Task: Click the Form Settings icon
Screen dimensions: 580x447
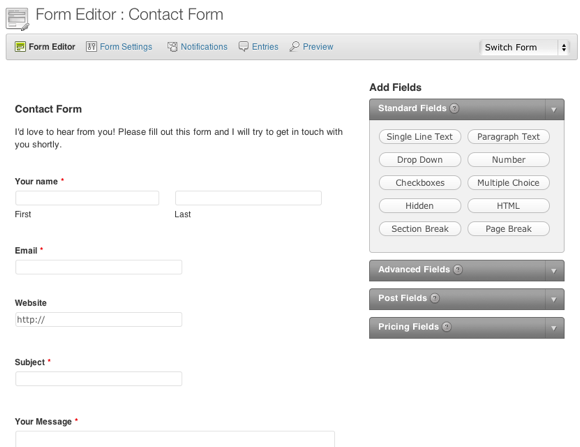Action: (91, 47)
